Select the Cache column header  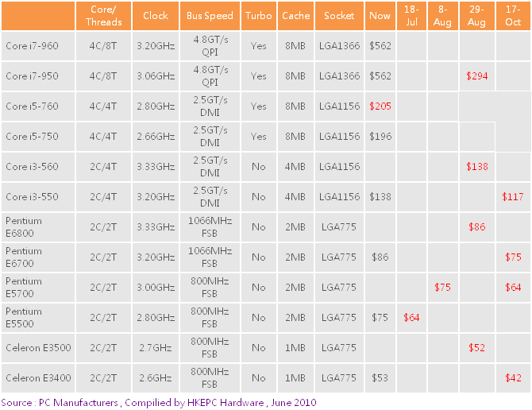click(296, 16)
